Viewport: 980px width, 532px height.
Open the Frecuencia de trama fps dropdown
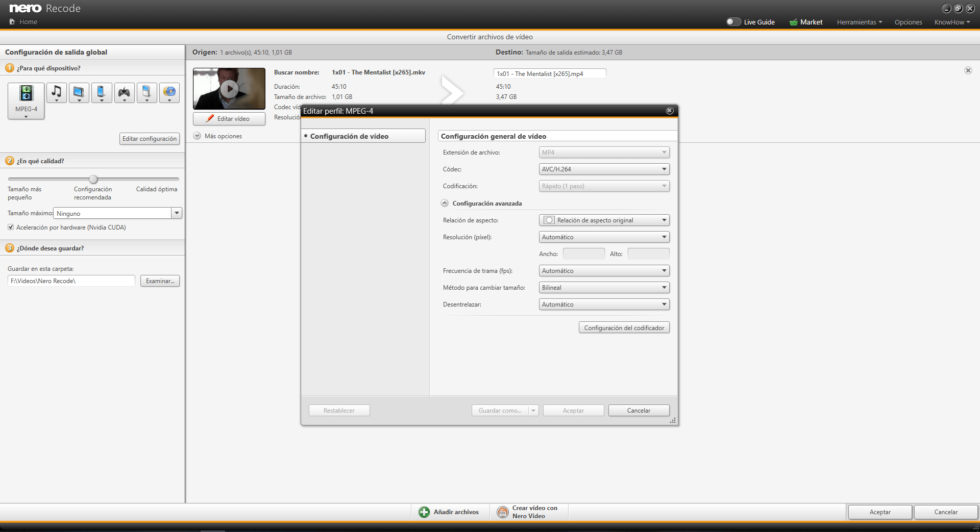coord(604,271)
